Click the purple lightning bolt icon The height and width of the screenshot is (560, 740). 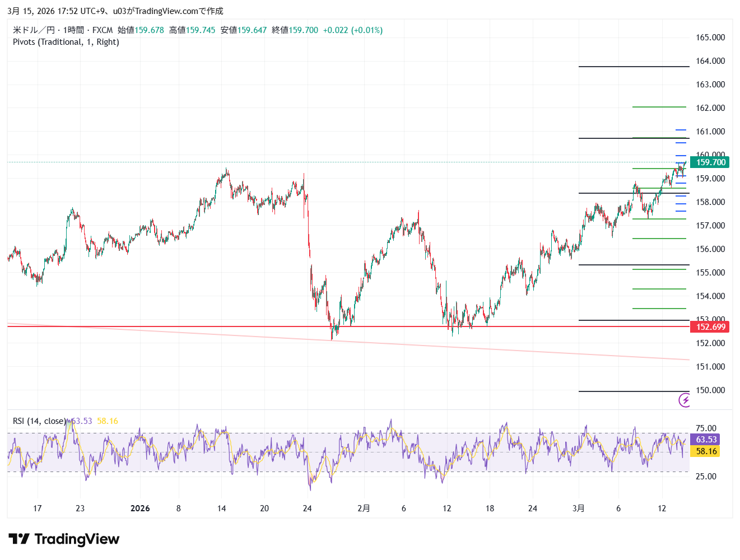pyautogui.click(x=684, y=400)
